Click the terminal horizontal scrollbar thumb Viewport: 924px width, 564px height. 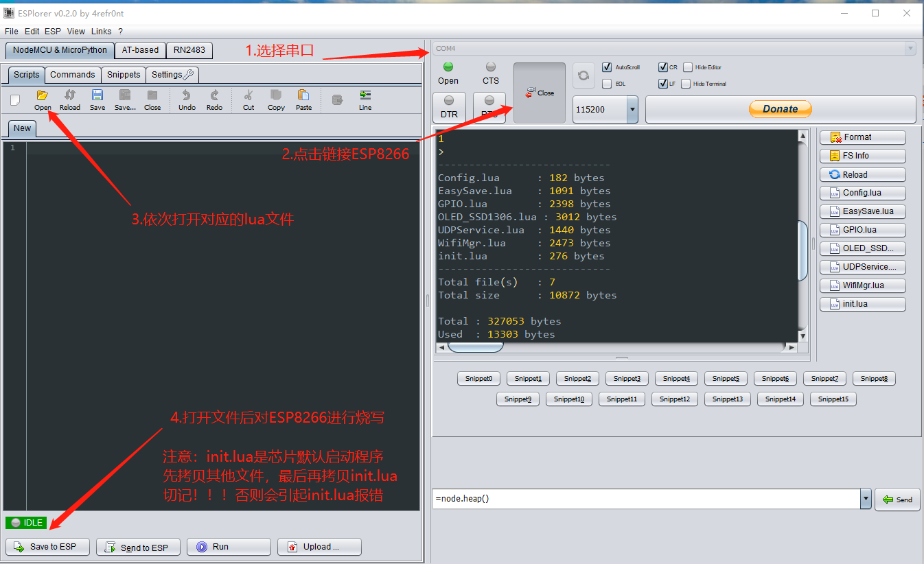pos(475,347)
